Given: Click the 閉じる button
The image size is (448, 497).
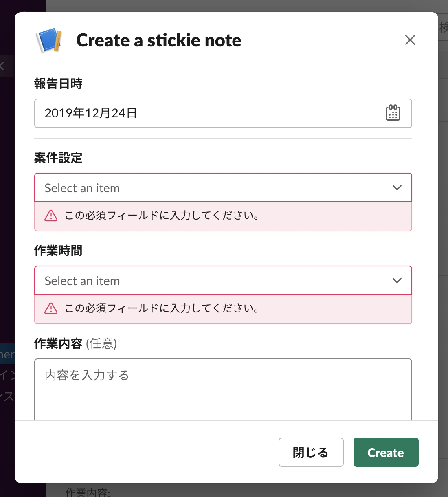Looking at the screenshot, I should tap(311, 452).
